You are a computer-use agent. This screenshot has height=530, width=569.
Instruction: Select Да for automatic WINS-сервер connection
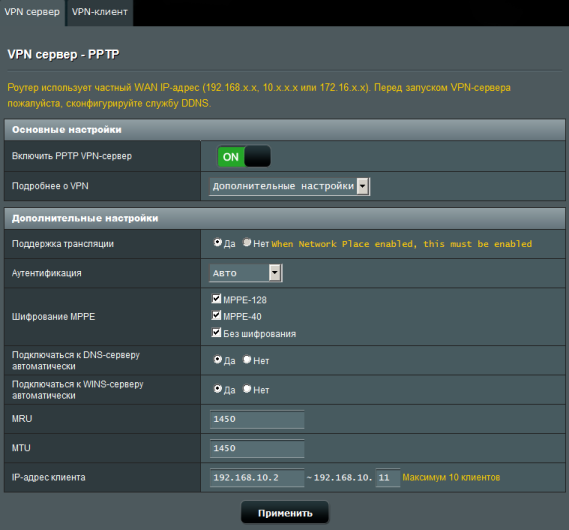point(217,389)
